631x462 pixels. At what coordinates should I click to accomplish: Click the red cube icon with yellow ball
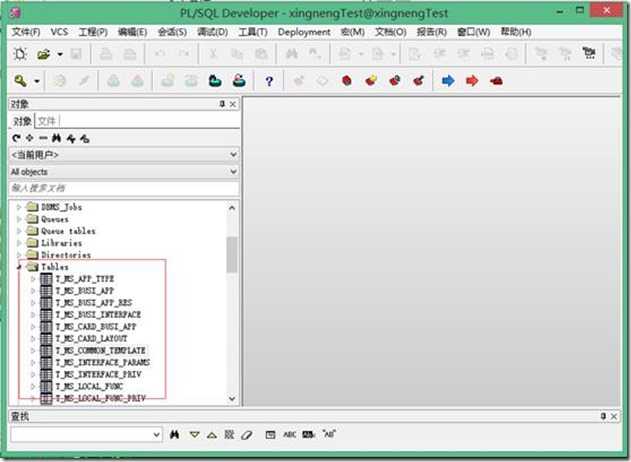(371, 81)
